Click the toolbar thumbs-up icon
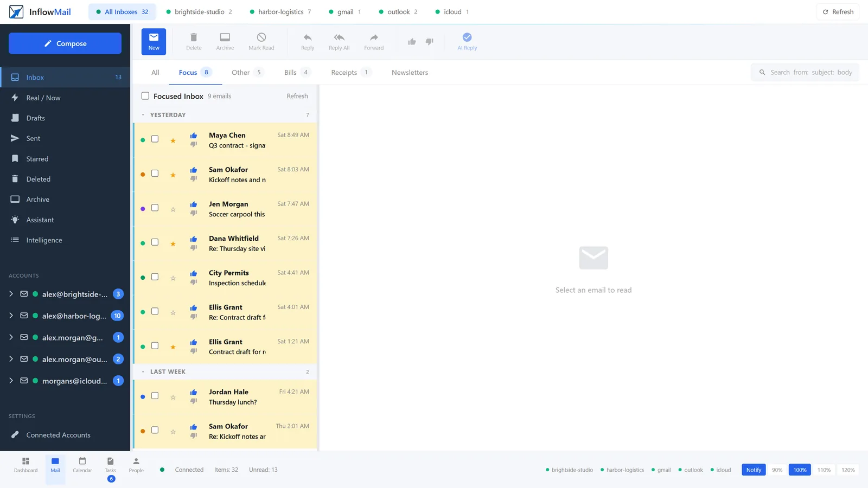Viewport: 868px width, 488px height. [x=412, y=42]
